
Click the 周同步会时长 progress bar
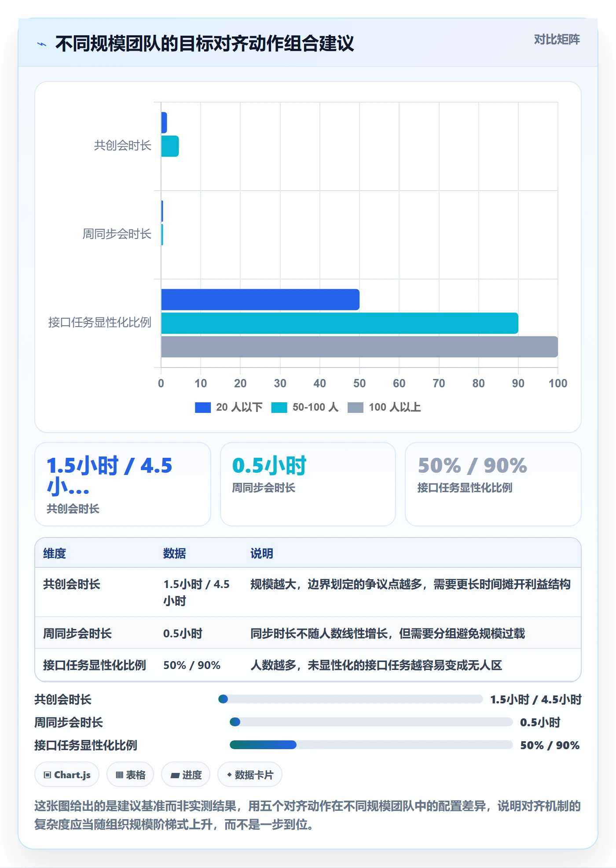pos(371,722)
